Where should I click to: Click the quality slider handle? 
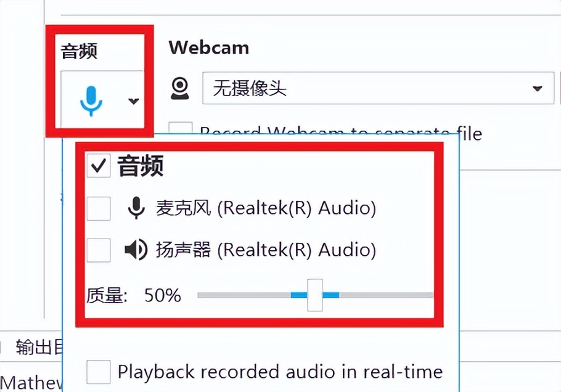pyautogui.click(x=315, y=295)
